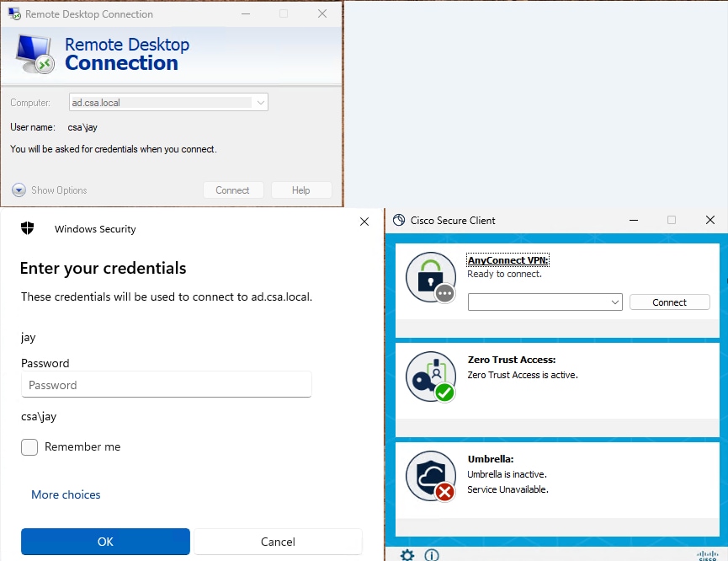Click 'Zero Trust Access is active.' text
Screen dimensions: 728x561
(x=523, y=375)
